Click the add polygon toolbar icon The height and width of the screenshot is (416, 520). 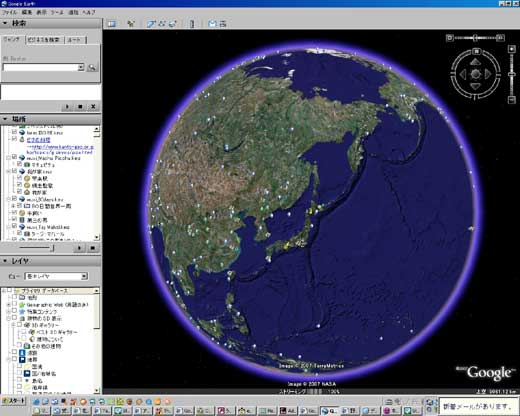[151, 24]
